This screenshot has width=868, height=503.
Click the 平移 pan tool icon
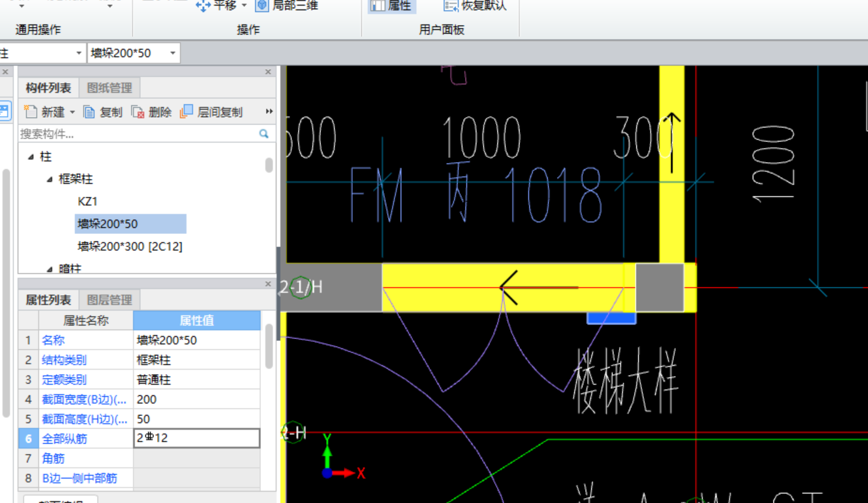(203, 6)
